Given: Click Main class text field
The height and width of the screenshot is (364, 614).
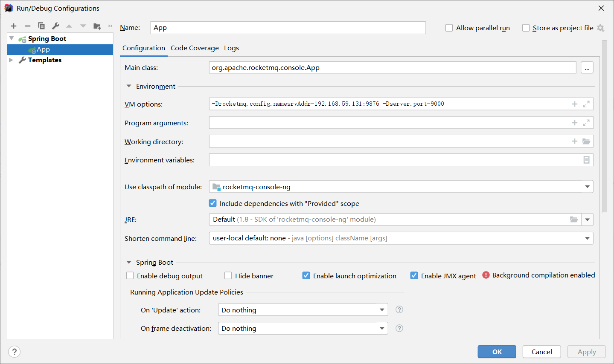Looking at the screenshot, I should [393, 68].
